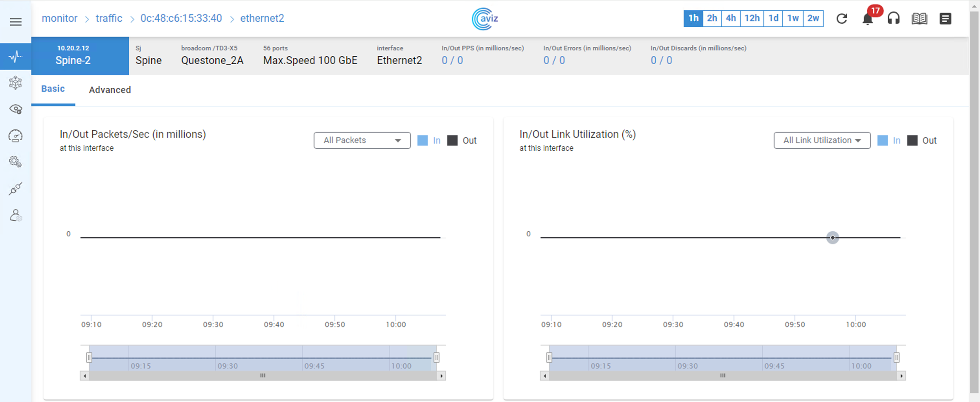Expand the All Packets dropdown
The width and height of the screenshot is (980, 402).
[362, 141]
